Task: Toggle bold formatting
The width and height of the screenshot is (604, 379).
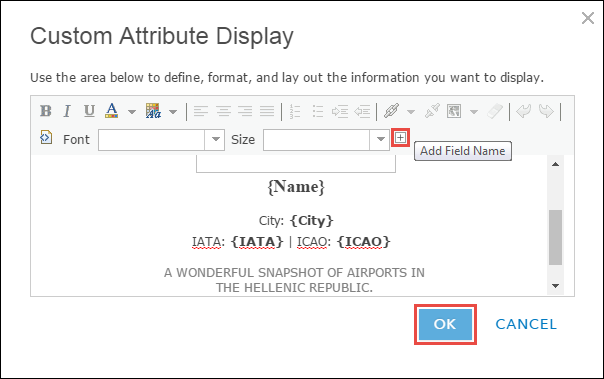Action: (x=45, y=111)
